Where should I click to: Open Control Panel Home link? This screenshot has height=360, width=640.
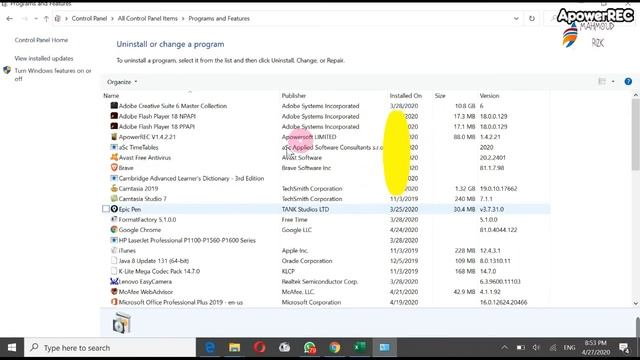(x=41, y=40)
